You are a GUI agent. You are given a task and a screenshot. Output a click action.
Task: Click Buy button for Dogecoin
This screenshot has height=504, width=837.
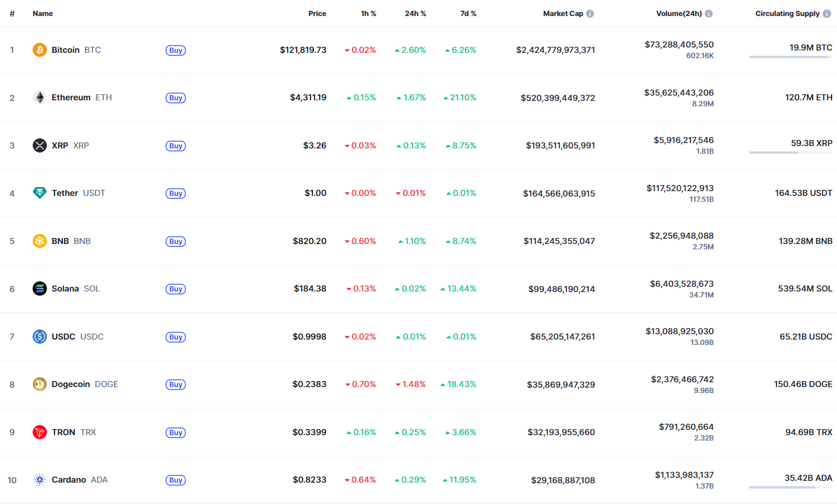click(x=176, y=385)
